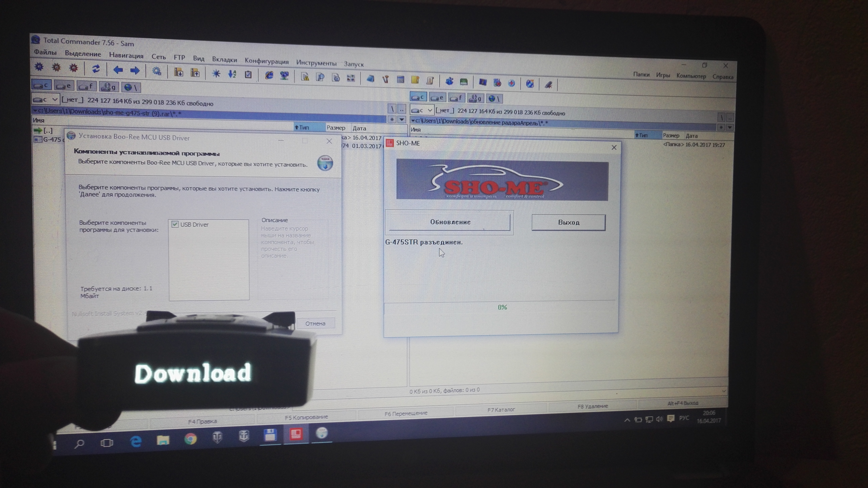Open the Справка menu
Screen dimensions: 868x488
[723, 77]
